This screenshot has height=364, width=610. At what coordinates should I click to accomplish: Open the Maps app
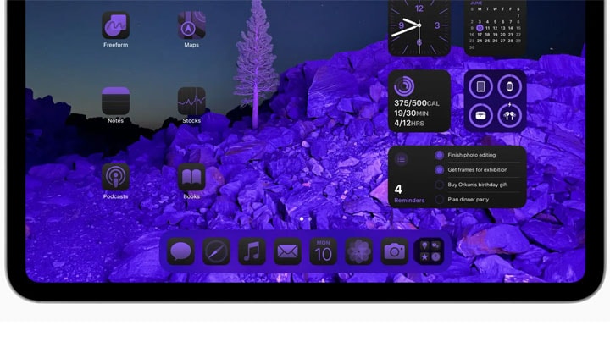coord(191,25)
